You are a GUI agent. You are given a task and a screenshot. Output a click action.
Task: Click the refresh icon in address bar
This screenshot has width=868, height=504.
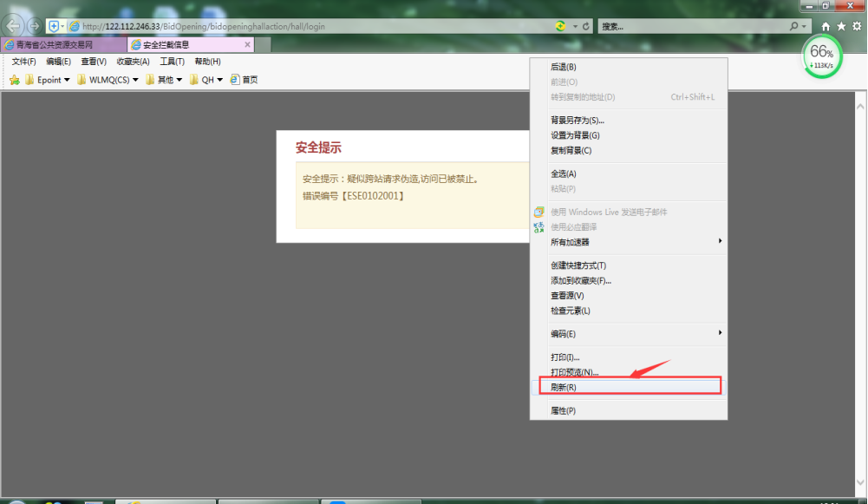click(586, 27)
